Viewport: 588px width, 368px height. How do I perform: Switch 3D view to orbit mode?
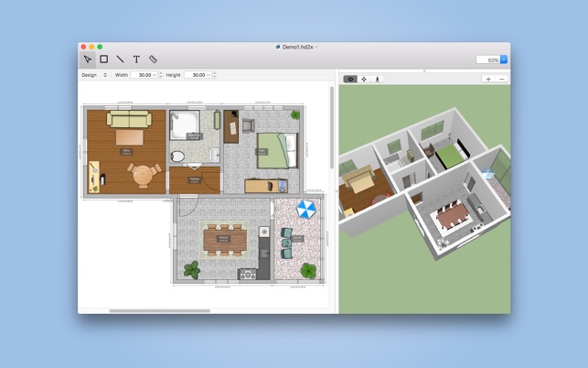(x=350, y=80)
